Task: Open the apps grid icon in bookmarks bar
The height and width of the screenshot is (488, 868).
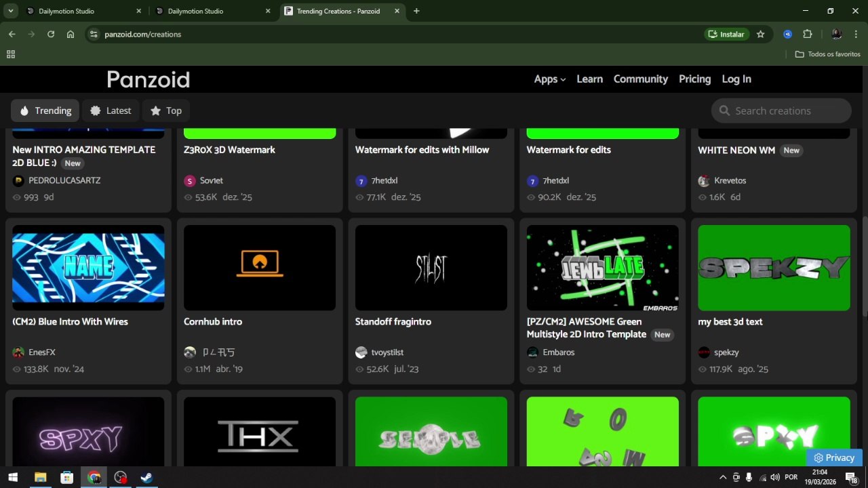Action: [x=11, y=54]
